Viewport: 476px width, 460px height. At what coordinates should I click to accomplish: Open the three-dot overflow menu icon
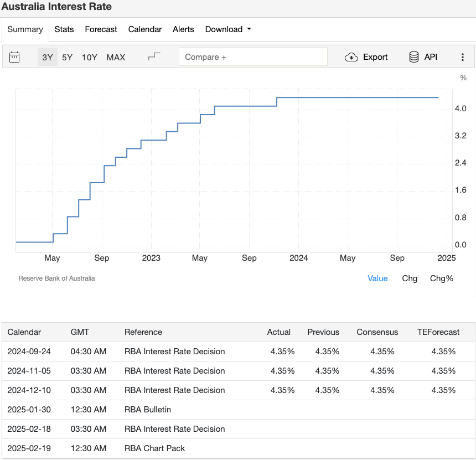point(463,57)
